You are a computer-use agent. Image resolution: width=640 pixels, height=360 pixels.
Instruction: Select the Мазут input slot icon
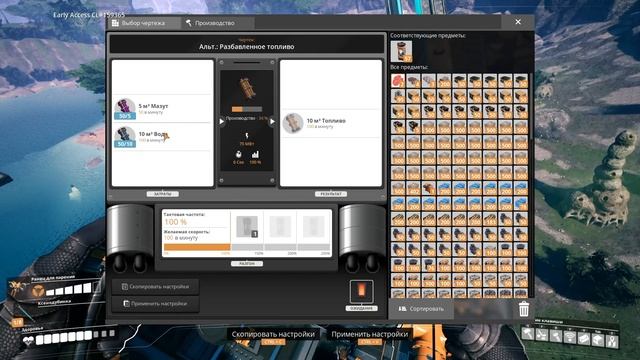pos(124,109)
